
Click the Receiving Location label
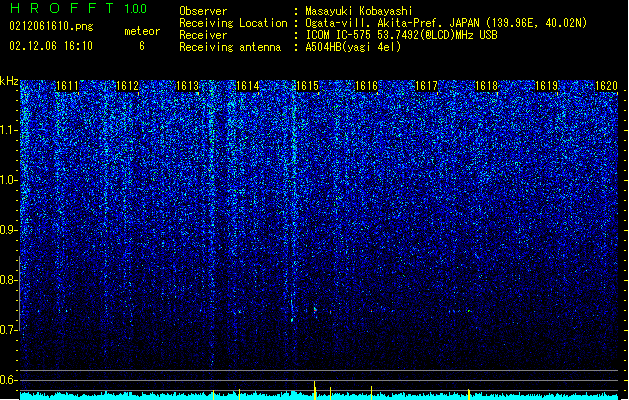coord(233,23)
